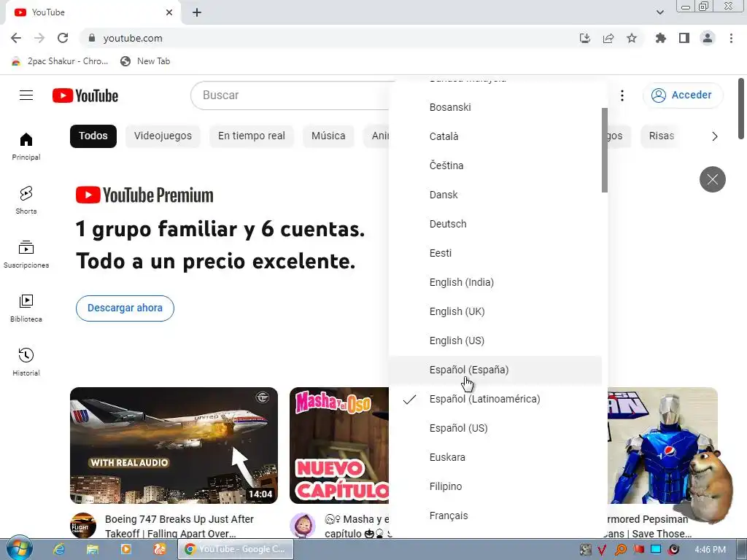
Task: Choose Eesti language
Action: [x=495, y=253]
